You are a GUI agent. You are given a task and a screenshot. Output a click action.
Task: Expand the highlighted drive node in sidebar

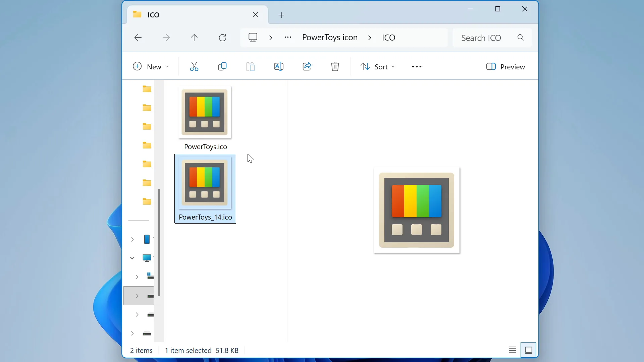137,296
